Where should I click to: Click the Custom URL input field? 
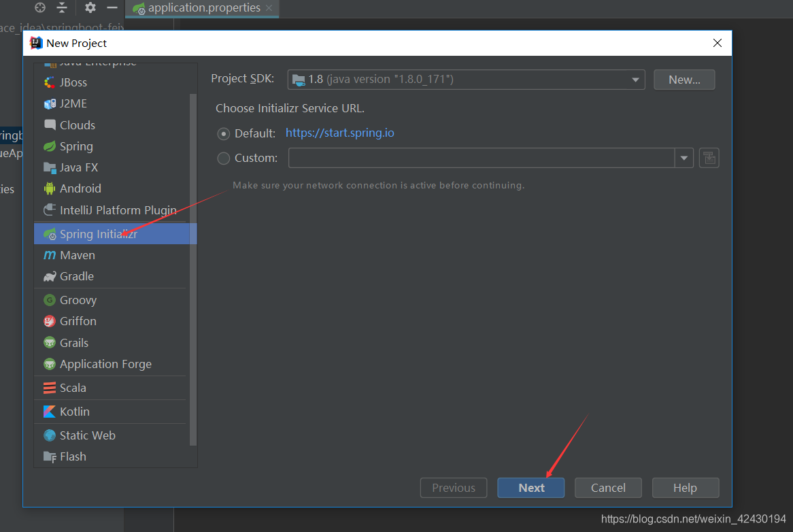pos(482,158)
